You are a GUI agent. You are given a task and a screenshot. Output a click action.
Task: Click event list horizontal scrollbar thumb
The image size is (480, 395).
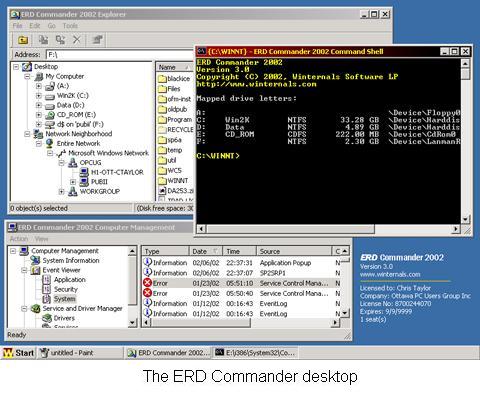[201, 323]
